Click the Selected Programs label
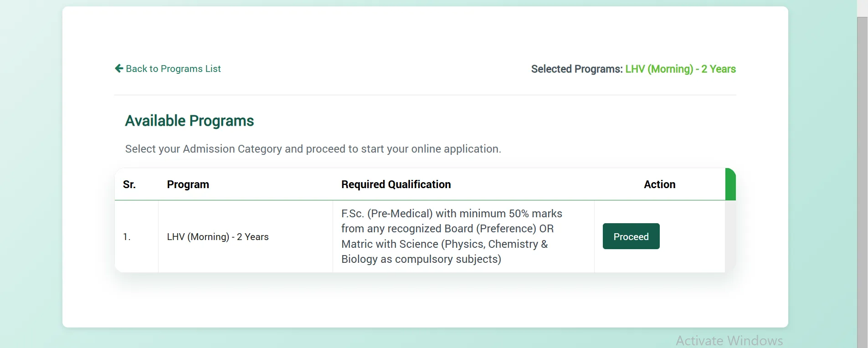This screenshot has width=868, height=348. tap(575, 69)
